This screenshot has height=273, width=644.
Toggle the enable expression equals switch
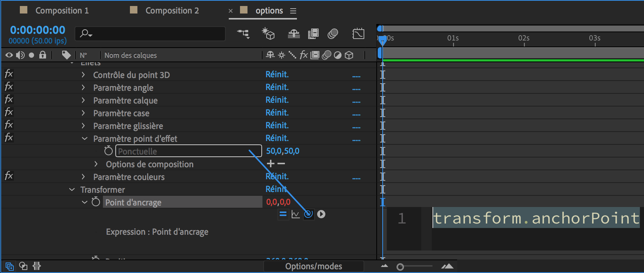click(283, 214)
